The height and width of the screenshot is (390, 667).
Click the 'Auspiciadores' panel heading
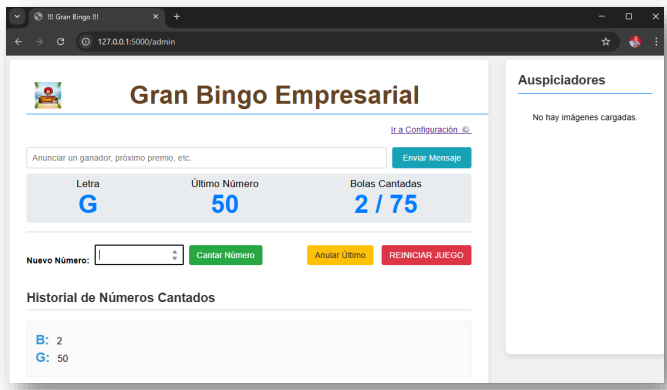562,80
